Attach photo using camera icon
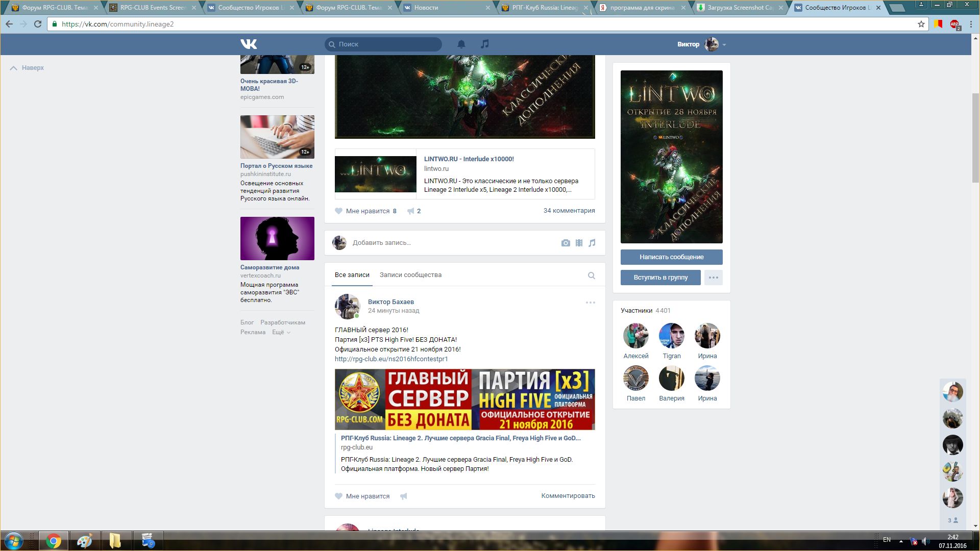Image resolution: width=980 pixels, height=551 pixels. click(x=565, y=243)
